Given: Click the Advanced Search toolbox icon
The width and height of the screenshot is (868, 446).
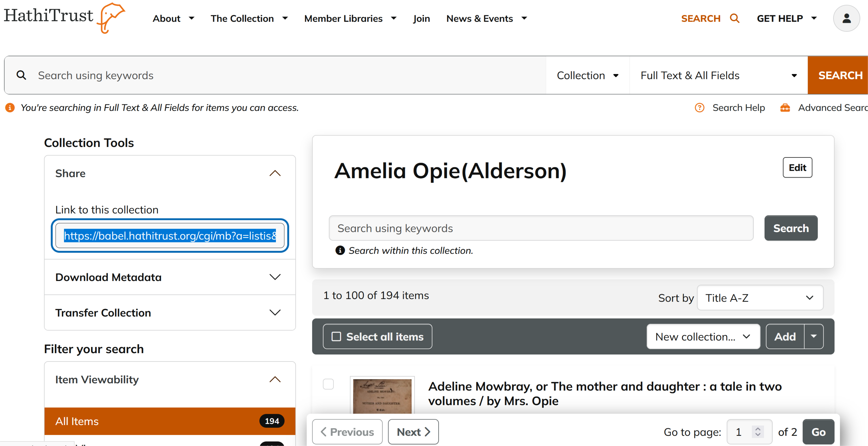Looking at the screenshot, I should point(785,108).
